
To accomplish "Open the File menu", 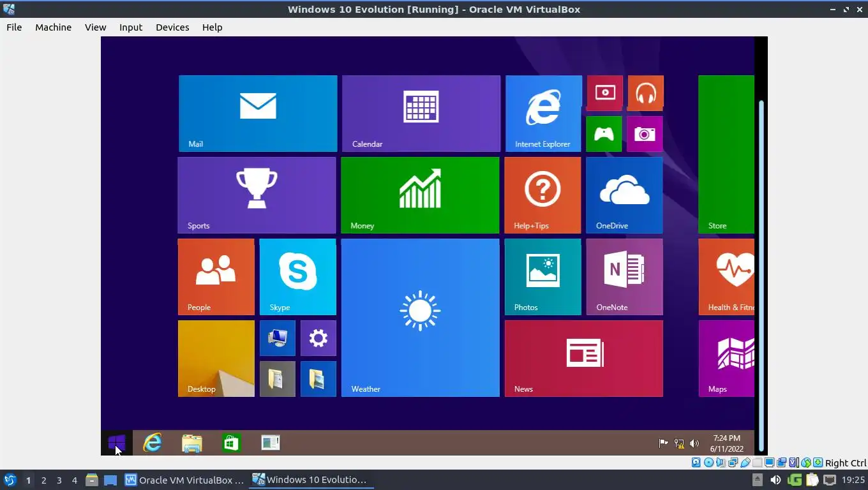I will (x=14, y=27).
